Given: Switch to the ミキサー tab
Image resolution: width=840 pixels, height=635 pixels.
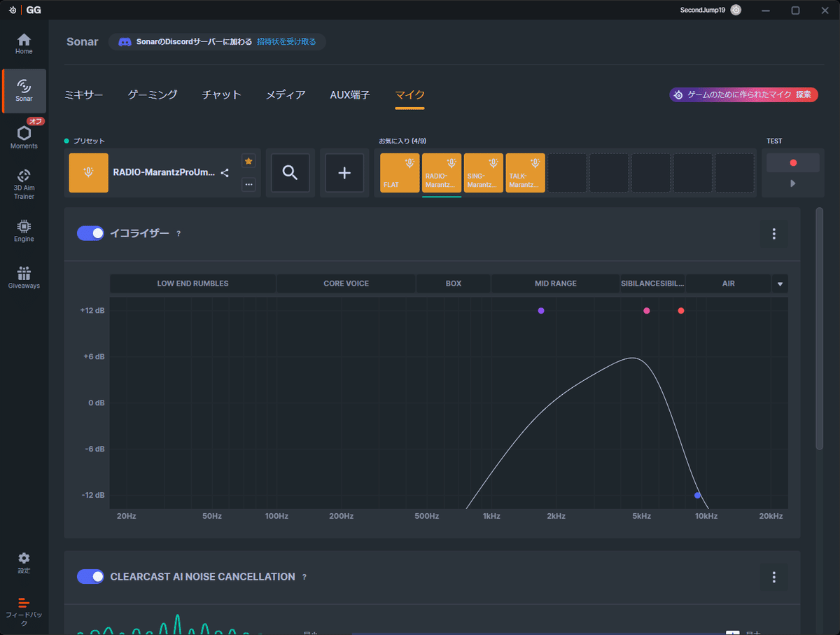Looking at the screenshot, I should pyautogui.click(x=83, y=95).
